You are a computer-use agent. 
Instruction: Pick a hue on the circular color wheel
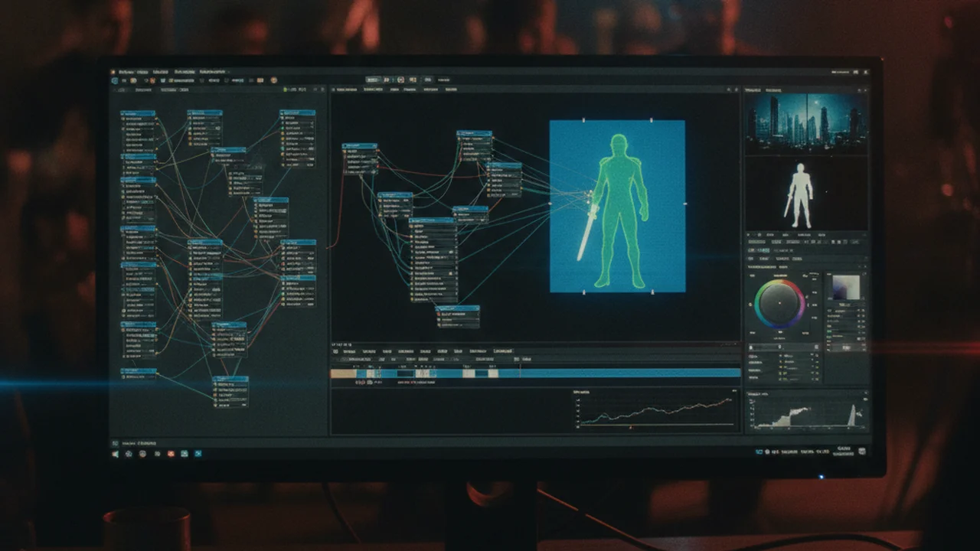point(779,304)
